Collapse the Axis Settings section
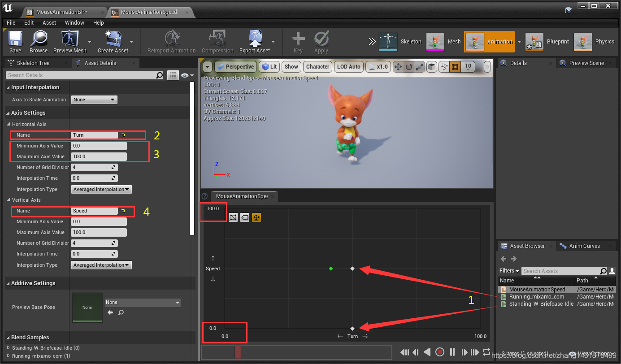This screenshot has width=621, height=364. pos(8,113)
